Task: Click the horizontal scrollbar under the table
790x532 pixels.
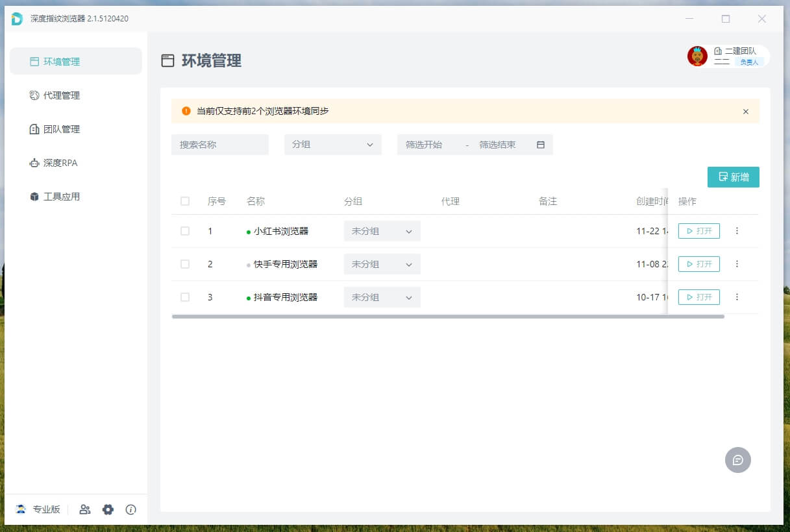Action: coord(448,317)
